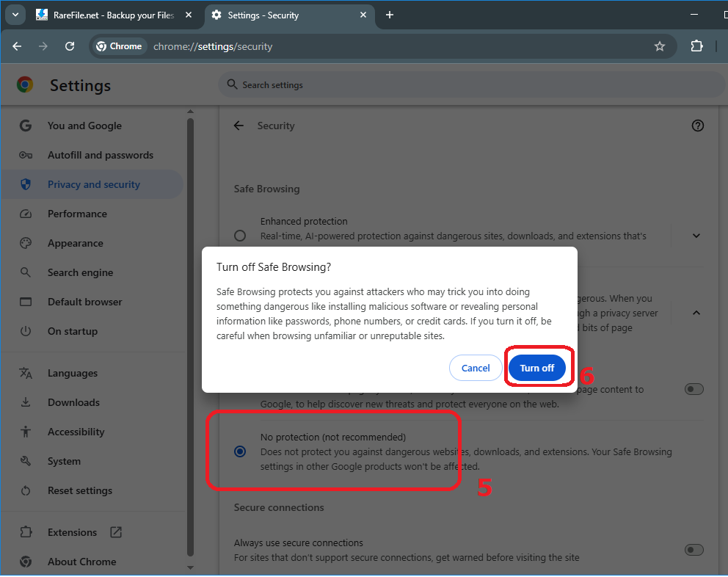Screen dimensions: 728x577
Task: Open the tab search dropdown arrow
Action: point(15,15)
